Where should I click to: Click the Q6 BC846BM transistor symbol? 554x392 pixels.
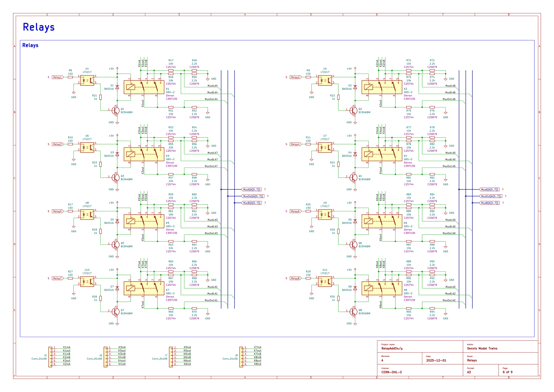(353, 244)
